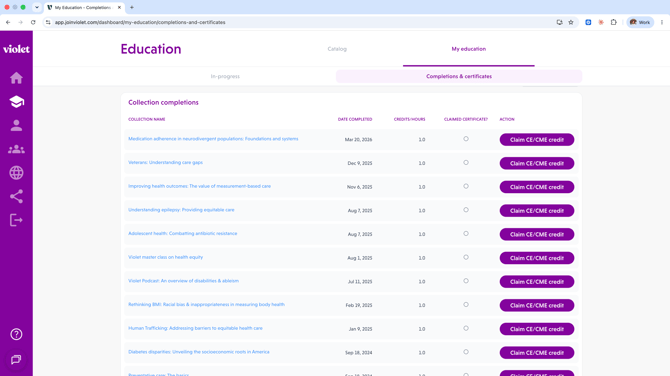The image size is (670, 376).
Task: Claim CE/CME credit for Violet master class
Action: (537, 258)
